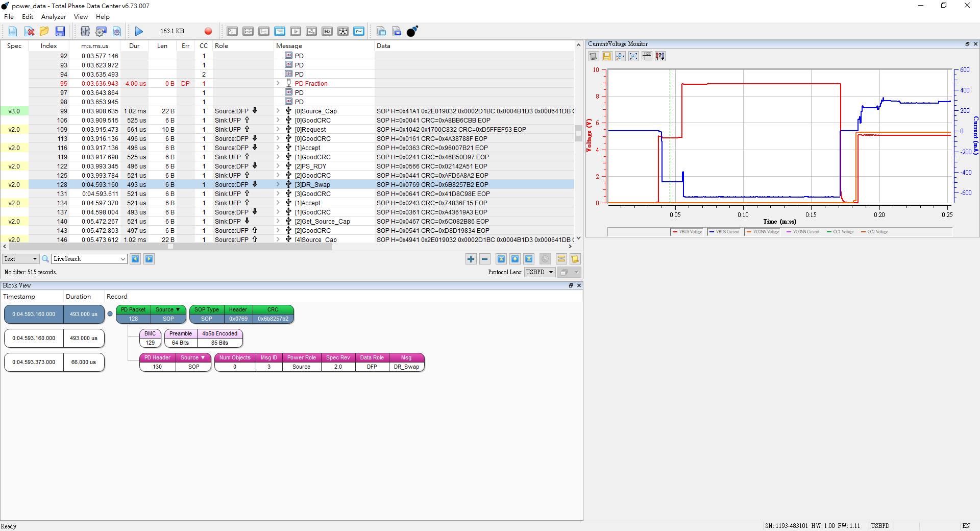Click the next search result arrow button

pyautogui.click(x=149, y=259)
